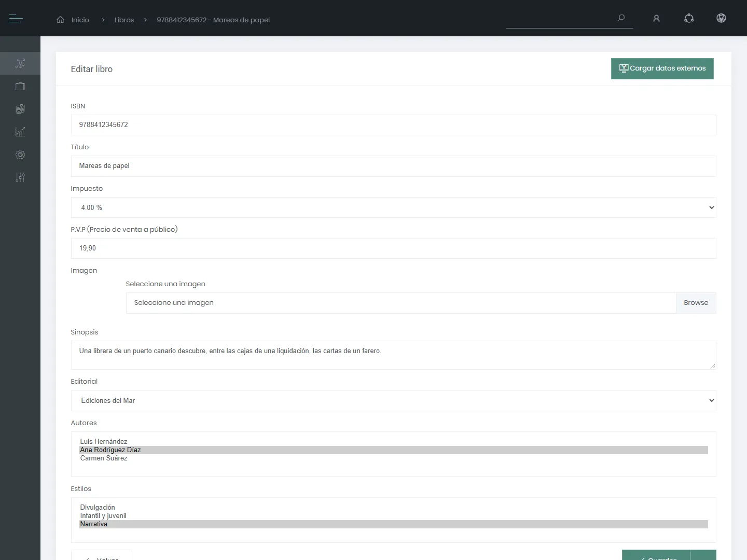Viewport: 747px width, 560px height.
Task: Click the Cargar datos externos button
Action: [x=662, y=68]
